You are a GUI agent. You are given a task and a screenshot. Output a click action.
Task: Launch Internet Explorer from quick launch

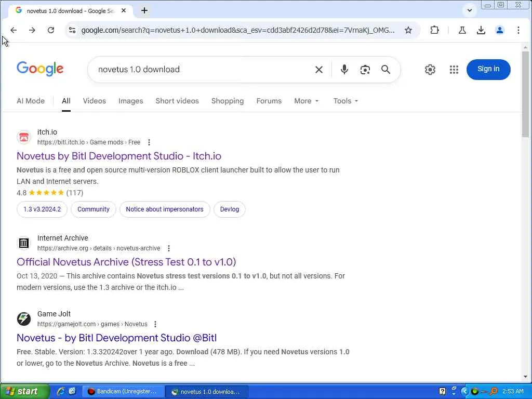61,391
